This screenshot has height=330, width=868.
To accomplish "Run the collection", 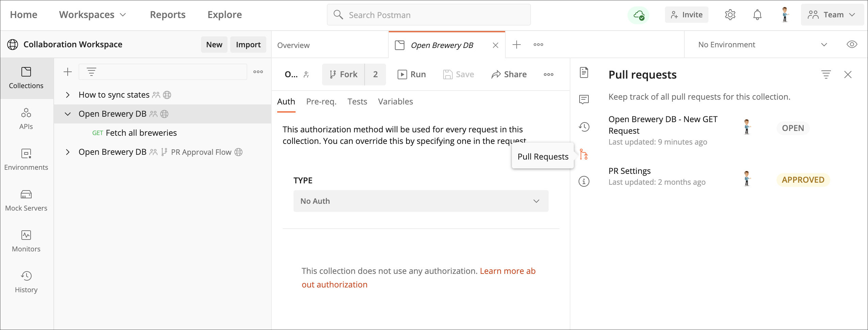I will [x=412, y=75].
